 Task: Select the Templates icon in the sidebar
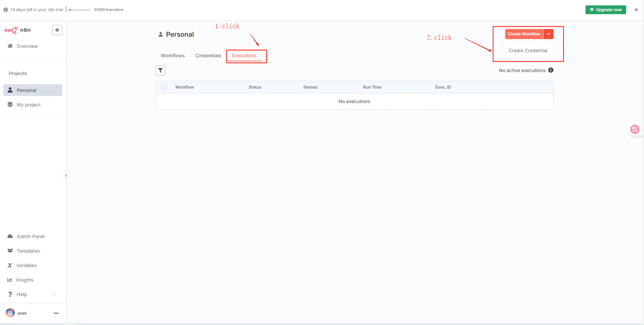(x=10, y=251)
